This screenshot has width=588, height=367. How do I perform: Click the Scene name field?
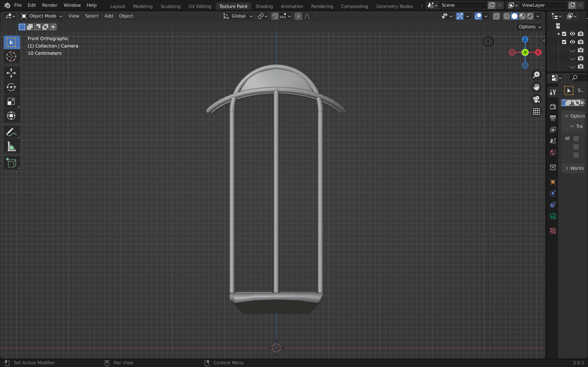[463, 5]
